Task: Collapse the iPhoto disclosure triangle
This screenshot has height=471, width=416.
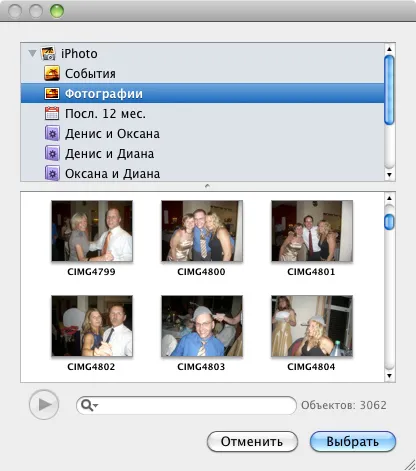Action: 32,53
